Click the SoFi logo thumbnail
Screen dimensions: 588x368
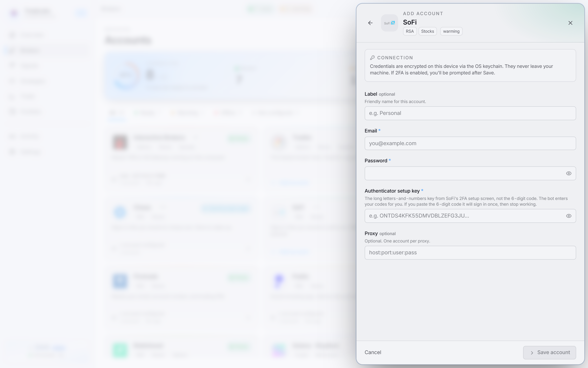click(x=389, y=23)
